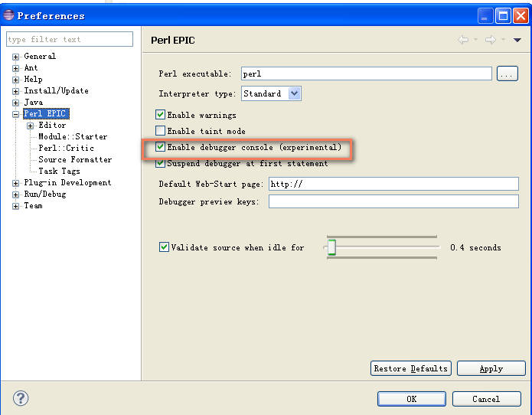Check Enable taint mode
Image resolution: width=532 pixels, height=415 pixels.
click(x=160, y=131)
